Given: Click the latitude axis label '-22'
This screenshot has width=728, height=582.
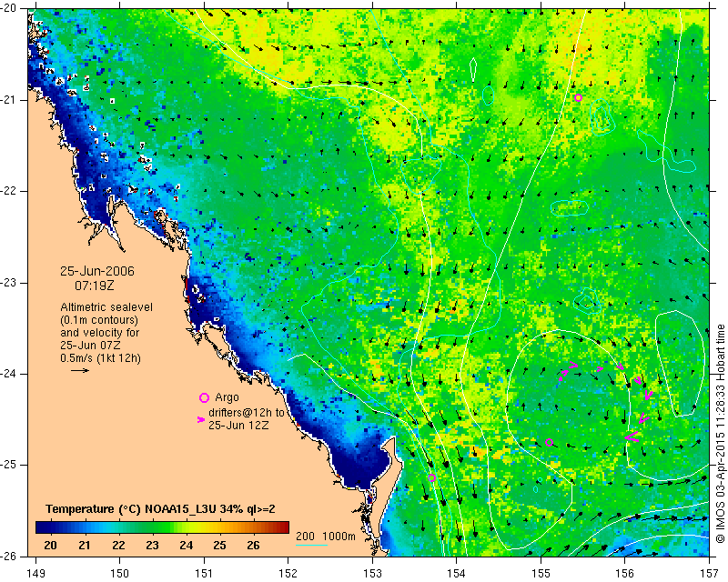Looking at the screenshot, I should pyautogui.click(x=9, y=191).
